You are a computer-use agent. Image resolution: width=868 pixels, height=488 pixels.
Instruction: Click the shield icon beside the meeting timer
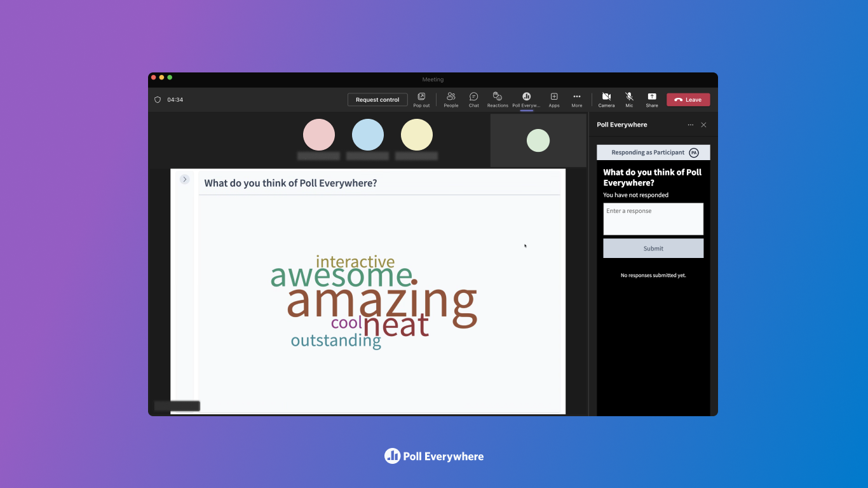pyautogui.click(x=158, y=99)
